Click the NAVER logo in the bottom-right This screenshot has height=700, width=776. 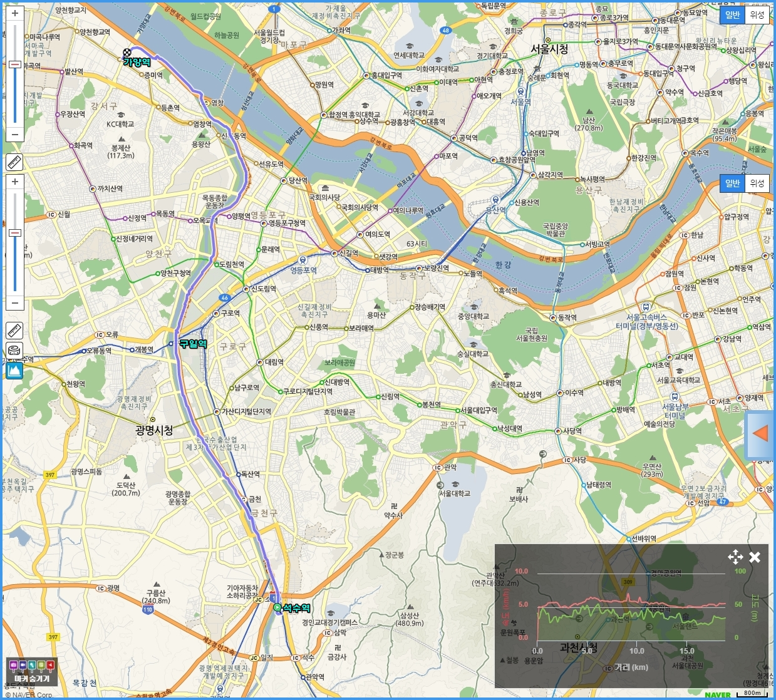[x=718, y=694]
